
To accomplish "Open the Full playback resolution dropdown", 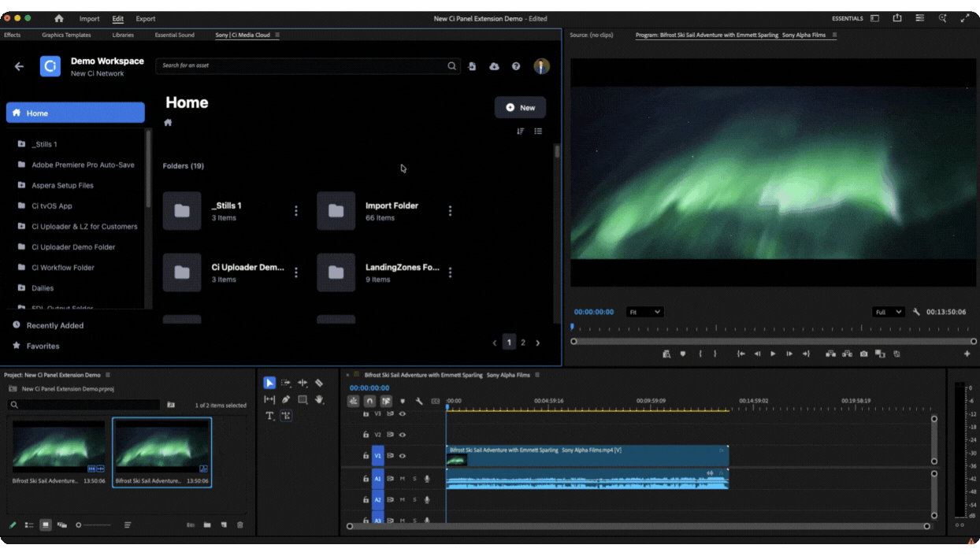I will coord(889,313).
